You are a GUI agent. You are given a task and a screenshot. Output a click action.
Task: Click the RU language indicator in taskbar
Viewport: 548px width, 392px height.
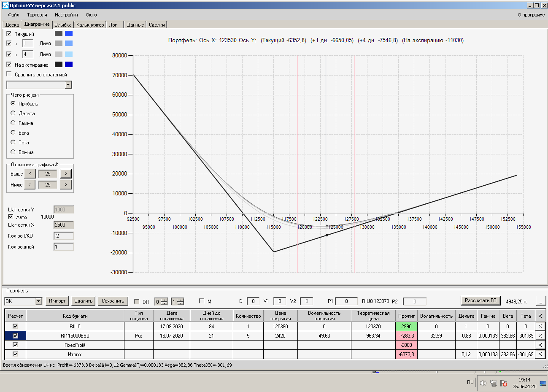[x=470, y=382]
